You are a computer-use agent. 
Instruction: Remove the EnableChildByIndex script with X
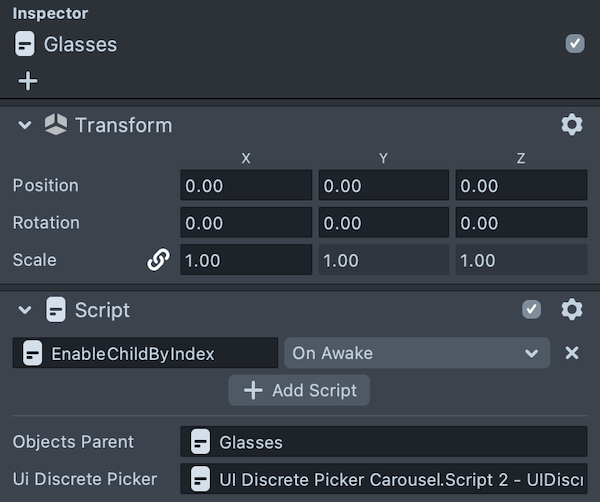pos(572,353)
